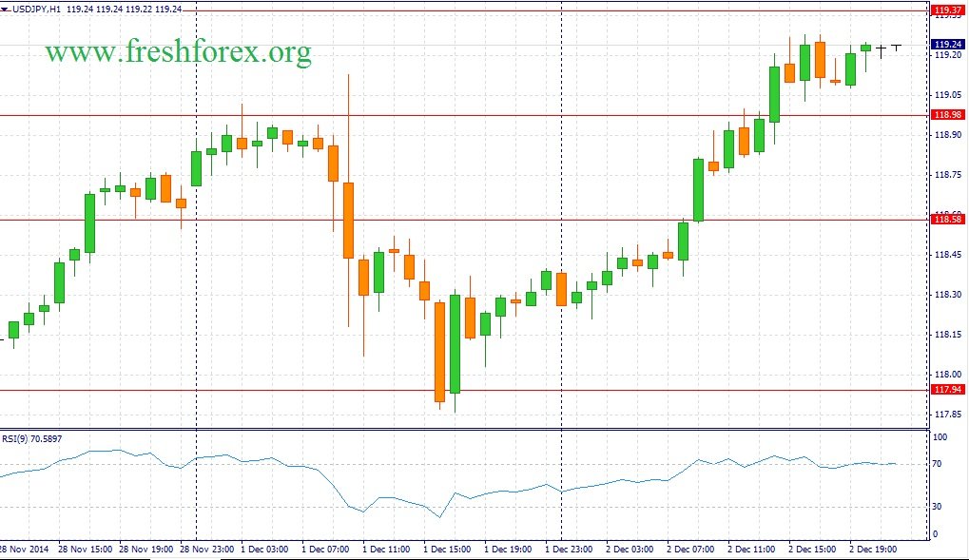The width and height of the screenshot is (969, 560).
Task: Open the www.freshforex.org watermark link
Action: pos(178,52)
